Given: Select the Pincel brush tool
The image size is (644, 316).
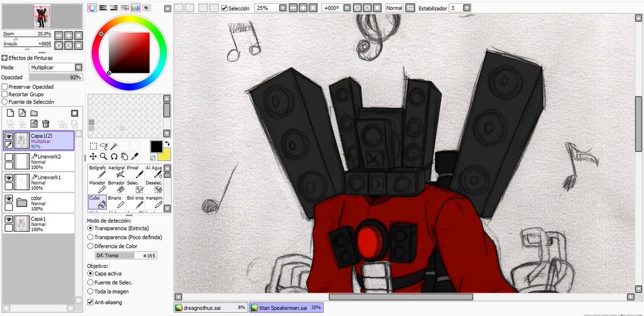Looking at the screenshot, I should click(x=136, y=171).
